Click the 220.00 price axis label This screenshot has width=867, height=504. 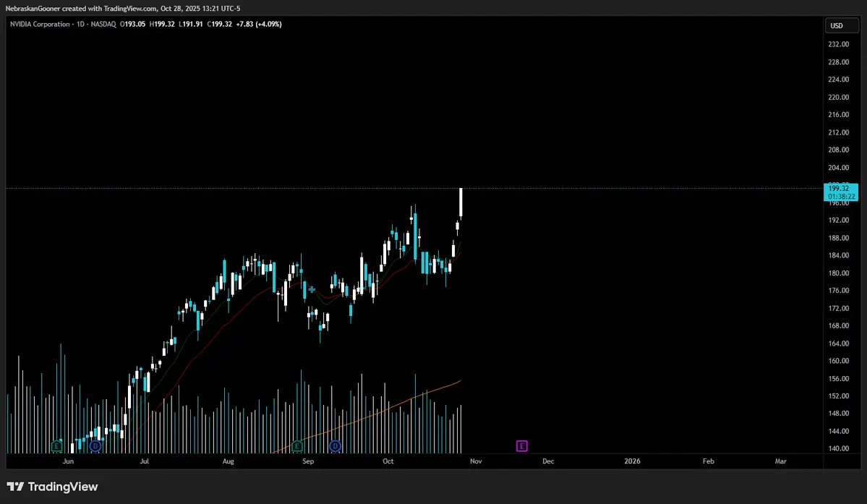coord(838,98)
